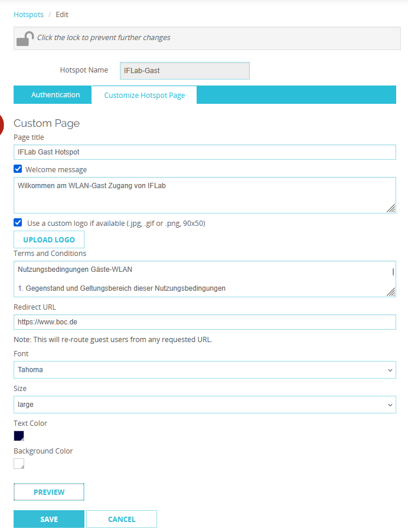Go to the Hotspots breadcrumb link
408x532 pixels.
pos(28,14)
